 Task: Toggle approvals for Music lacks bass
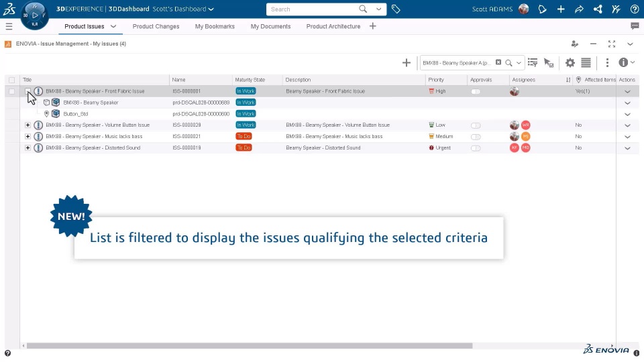476,137
